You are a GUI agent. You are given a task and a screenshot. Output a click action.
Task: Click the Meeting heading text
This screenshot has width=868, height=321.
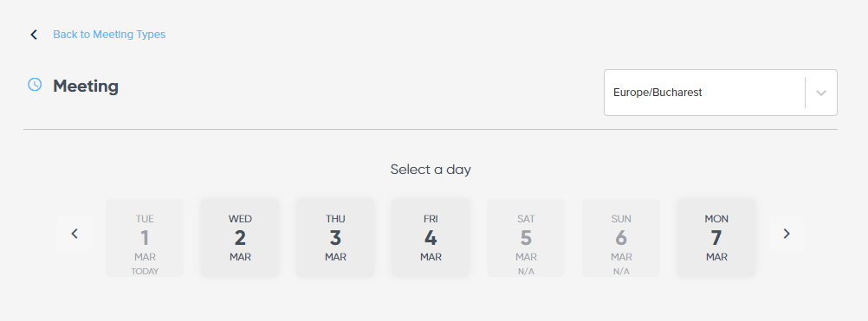coord(86,87)
